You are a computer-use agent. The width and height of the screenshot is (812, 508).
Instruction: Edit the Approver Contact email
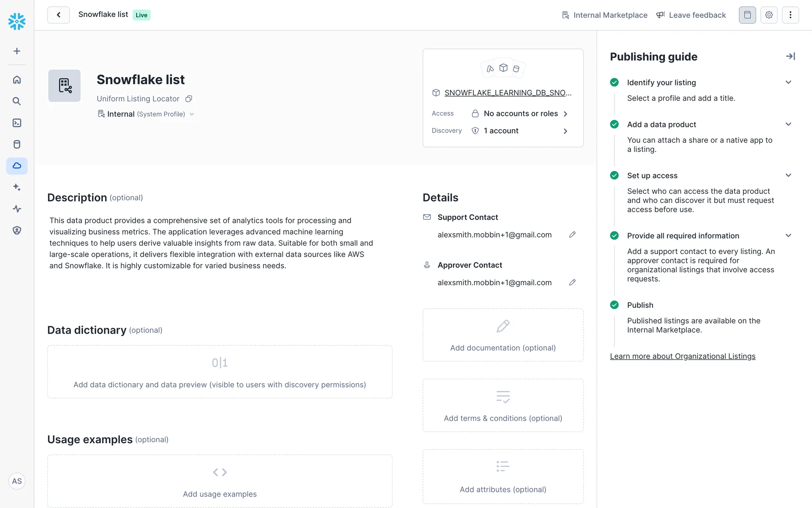[572, 282]
